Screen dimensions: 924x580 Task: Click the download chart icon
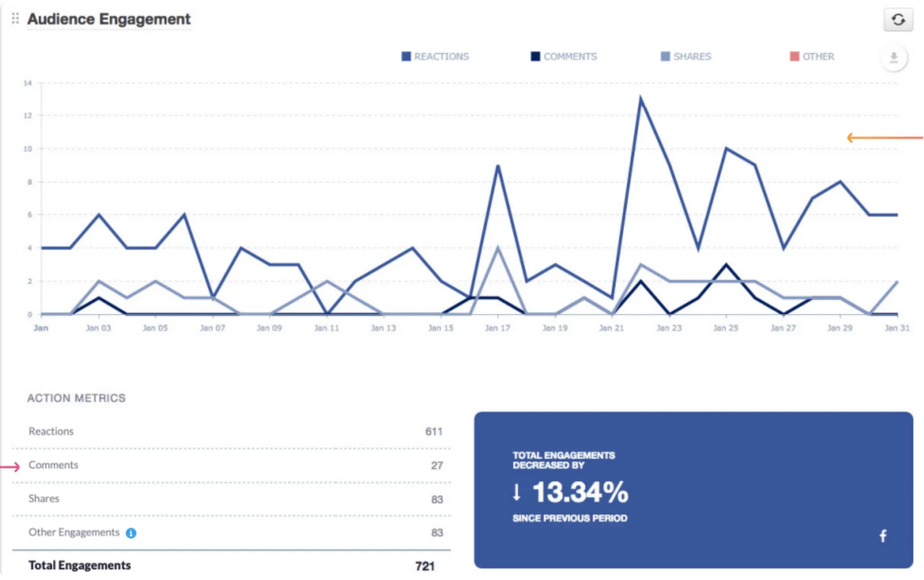pos(893,58)
